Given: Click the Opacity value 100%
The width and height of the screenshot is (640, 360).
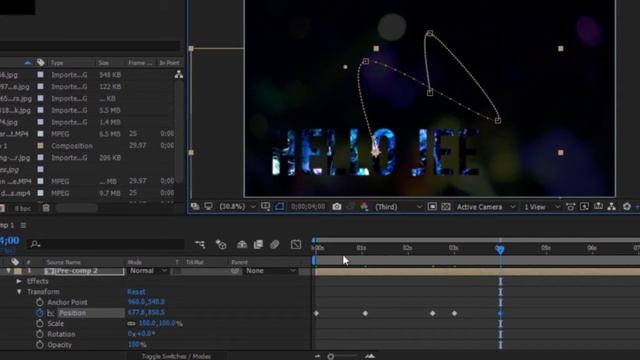Looking at the screenshot, I should click(137, 344).
